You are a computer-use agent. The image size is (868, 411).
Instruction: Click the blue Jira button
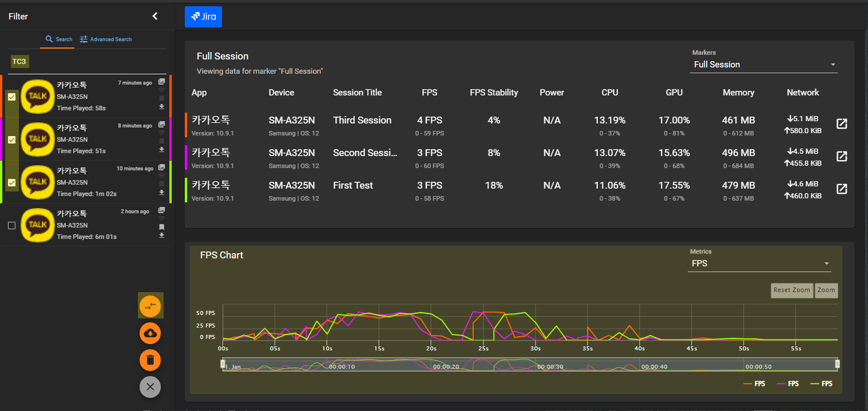(x=203, y=17)
